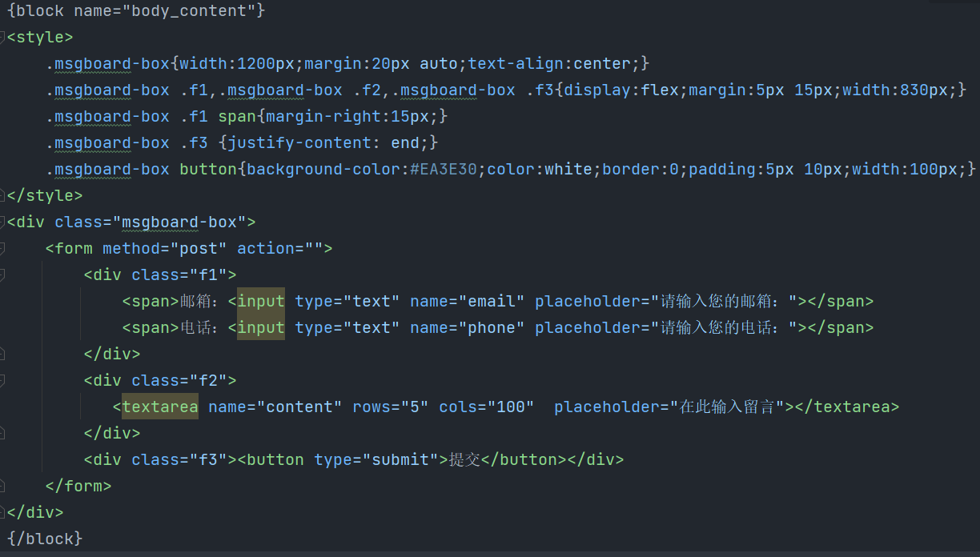Click the #EA3E30 color value

click(444, 169)
